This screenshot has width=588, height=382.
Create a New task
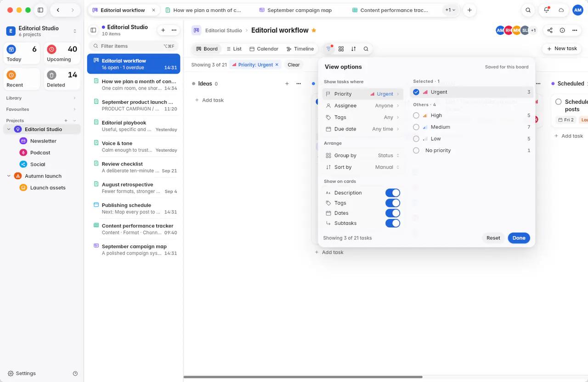click(562, 49)
